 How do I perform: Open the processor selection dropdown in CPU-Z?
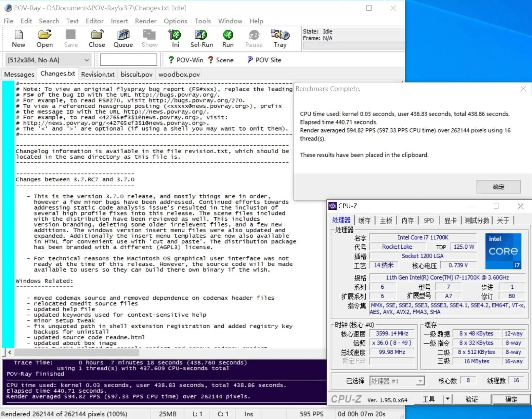coord(397,381)
